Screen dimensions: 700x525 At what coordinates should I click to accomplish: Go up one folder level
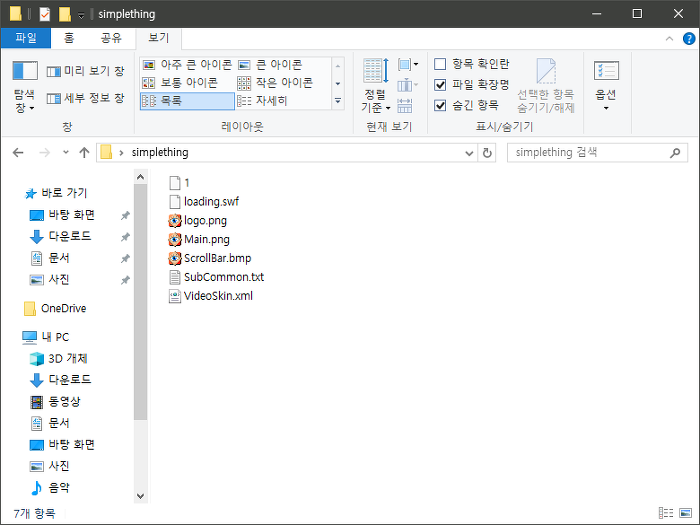tap(84, 153)
